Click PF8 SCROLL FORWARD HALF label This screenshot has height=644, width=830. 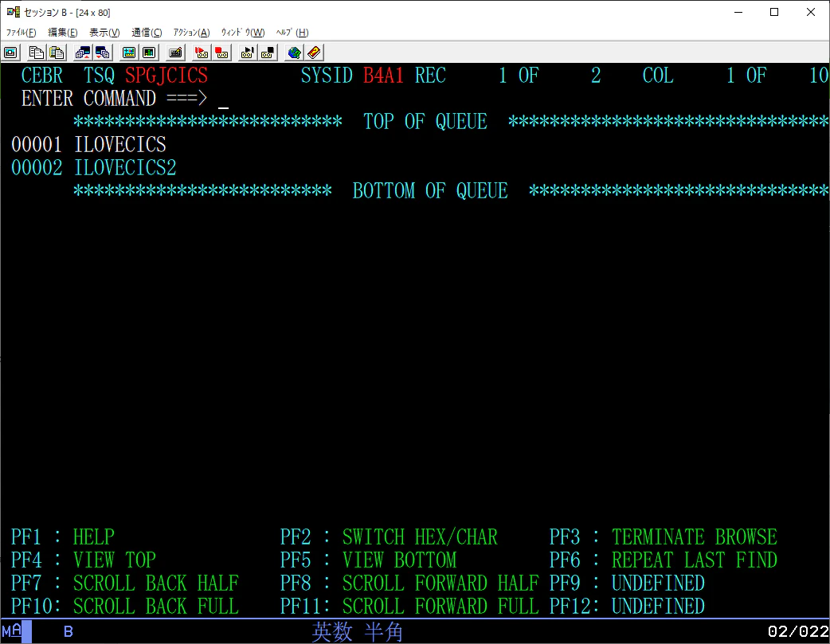(409, 584)
